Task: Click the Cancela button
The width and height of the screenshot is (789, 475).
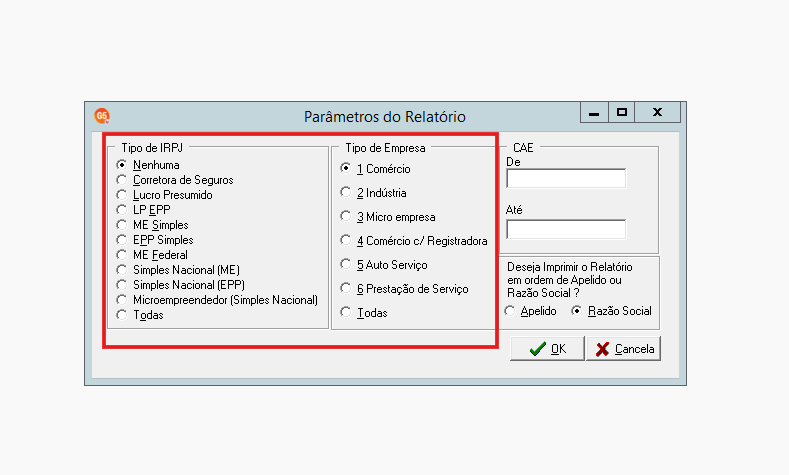Action: coord(623,348)
